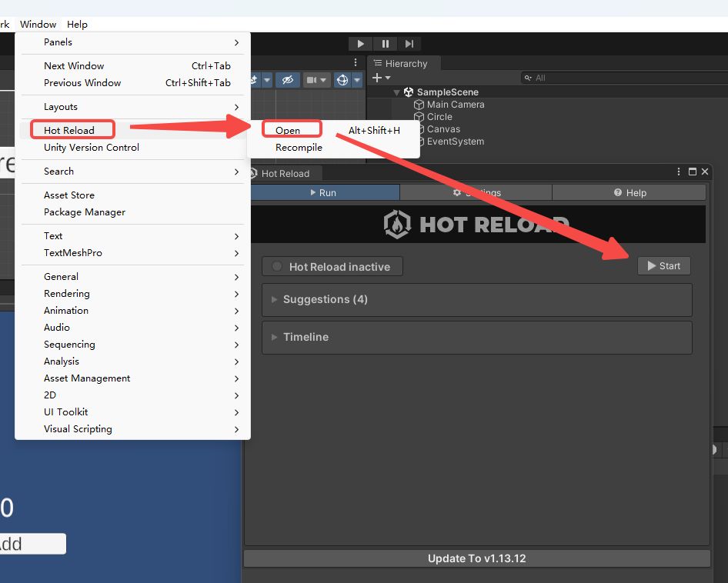Open the Layouts submenu
Image resolution: width=728 pixels, height=583 pixels.
[x=133, y=107]
